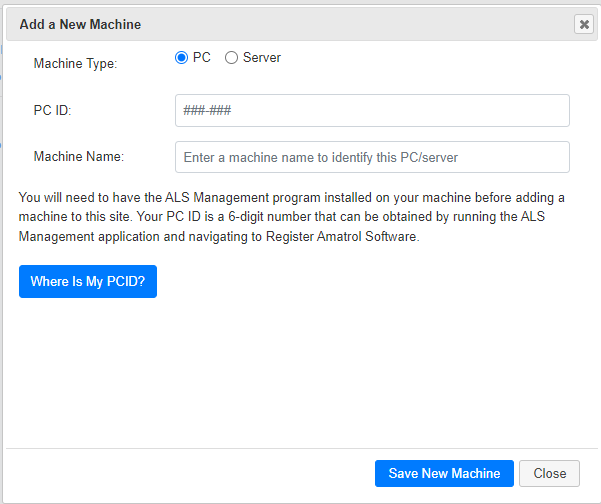This screenshot has width=601, height=504.
Task: Click the ALS Management instruction paragraph
Action: 291,217
